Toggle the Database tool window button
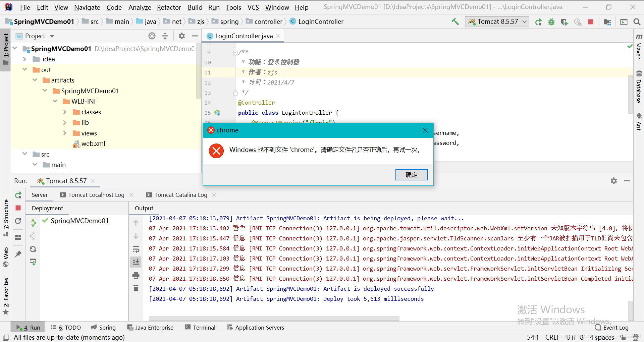The image size is (644, 342). [x=639, y=87]
